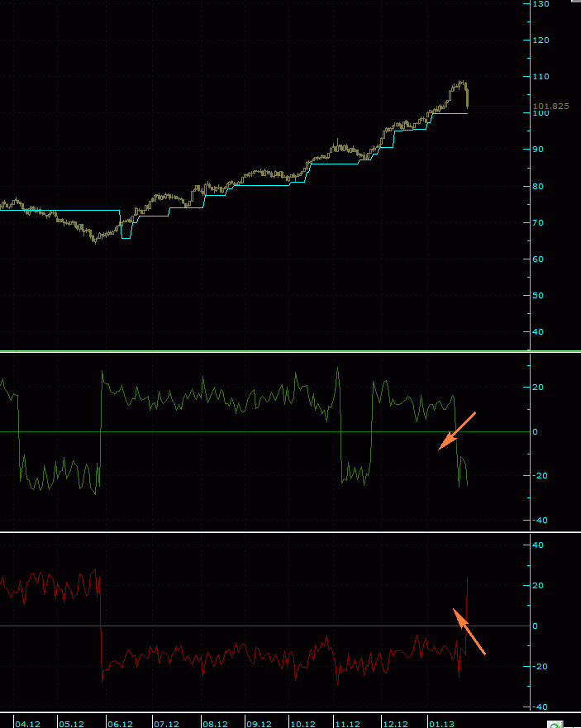Select the -40 label in green indicator panel

540,520
